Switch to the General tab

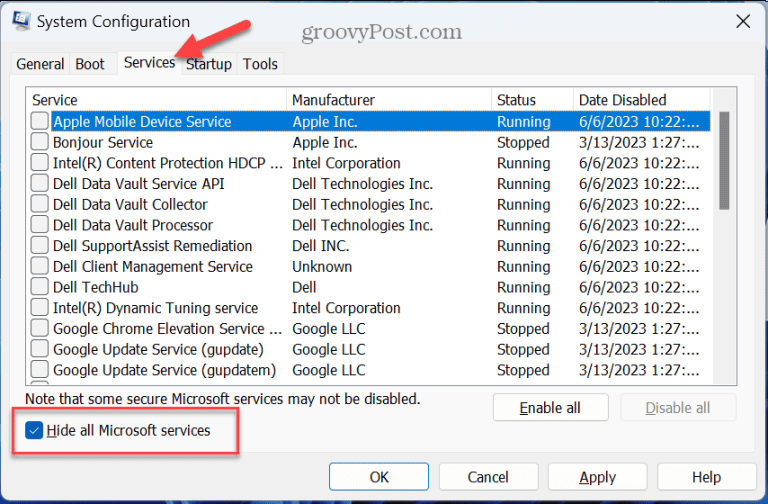tap(40, 64)
